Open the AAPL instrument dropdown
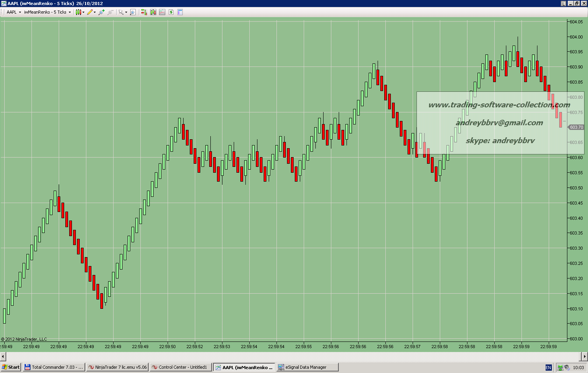588x373 pixels. 14,12
